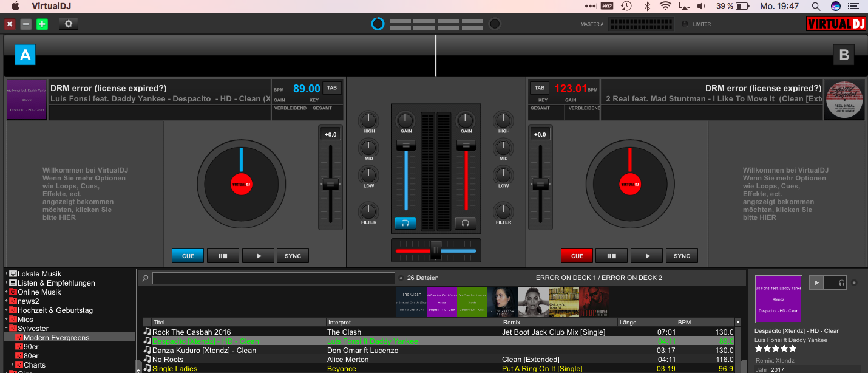Click the round knob right of the top bars
The height and width of the screenshot is (373, 868).
495,24
